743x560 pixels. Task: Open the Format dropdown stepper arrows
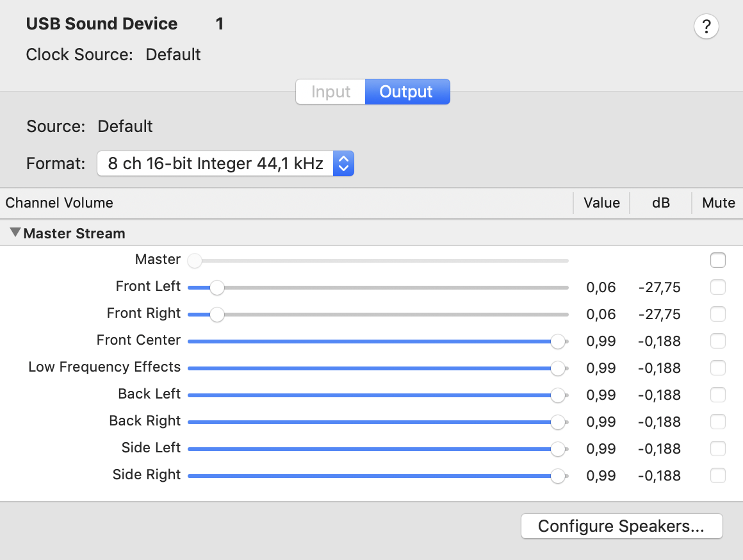pyautogui.click(x=343, y=163)
